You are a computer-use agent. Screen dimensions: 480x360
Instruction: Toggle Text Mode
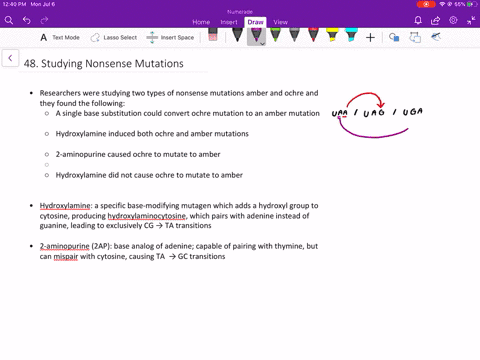click(60, 37)
